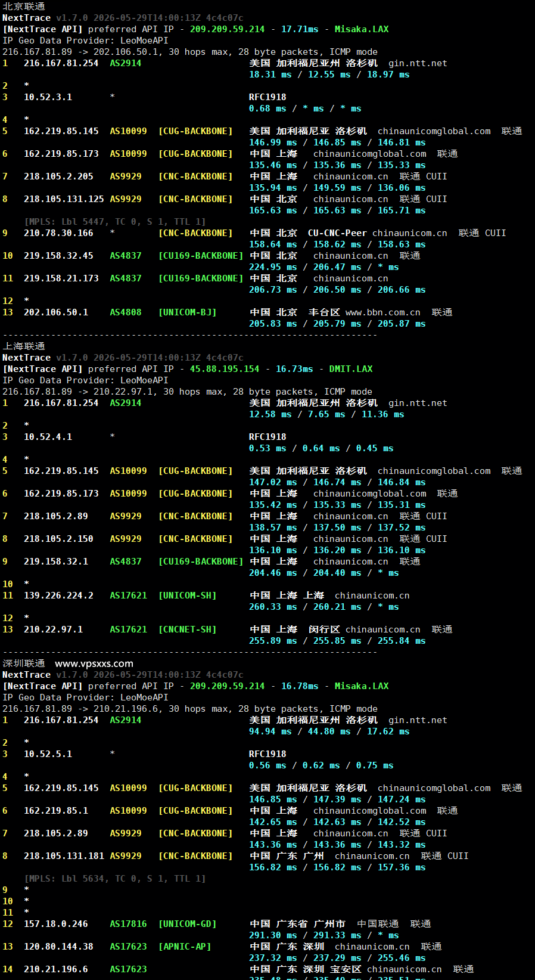Select the preferred API IP 45.88.195.154
This screenshot has width=535, height=980.
225,369
